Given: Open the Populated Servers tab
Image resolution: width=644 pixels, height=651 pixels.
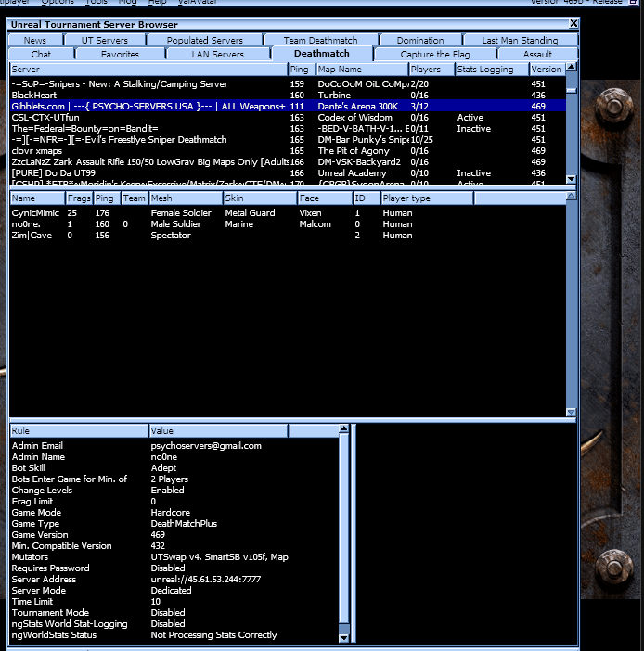Looking at the screenshot, I should (205, 40).
